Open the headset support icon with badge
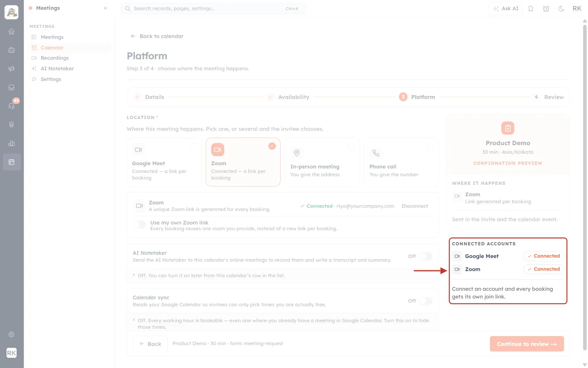The width and height of the screenshot is (588, 368). pyautogui.click(x=11, y=106)
